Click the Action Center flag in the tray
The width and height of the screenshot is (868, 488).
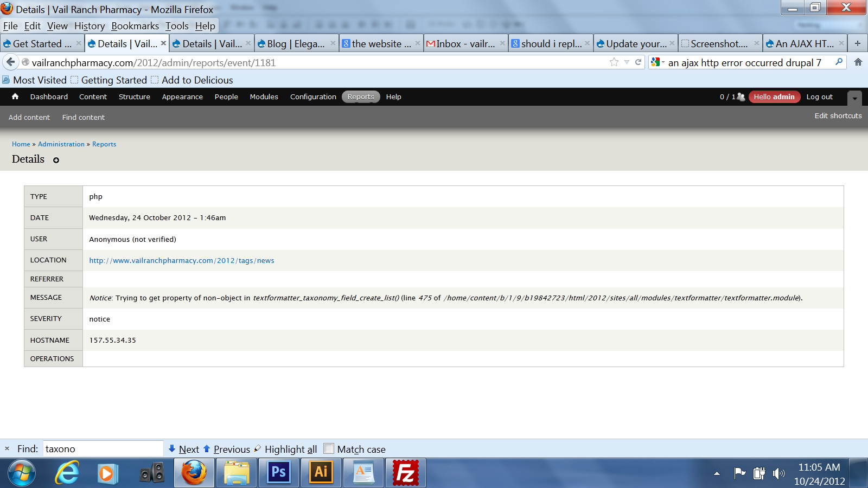coord(740,473)
